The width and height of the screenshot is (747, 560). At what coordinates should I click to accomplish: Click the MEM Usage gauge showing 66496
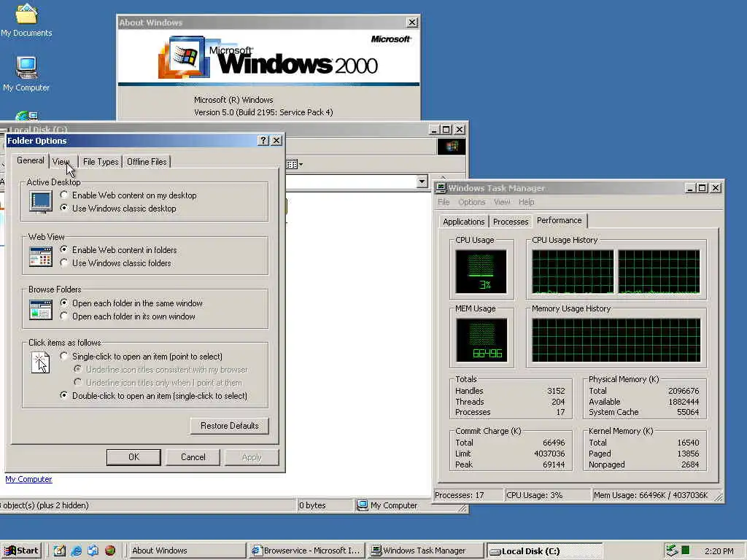[481, 340]
